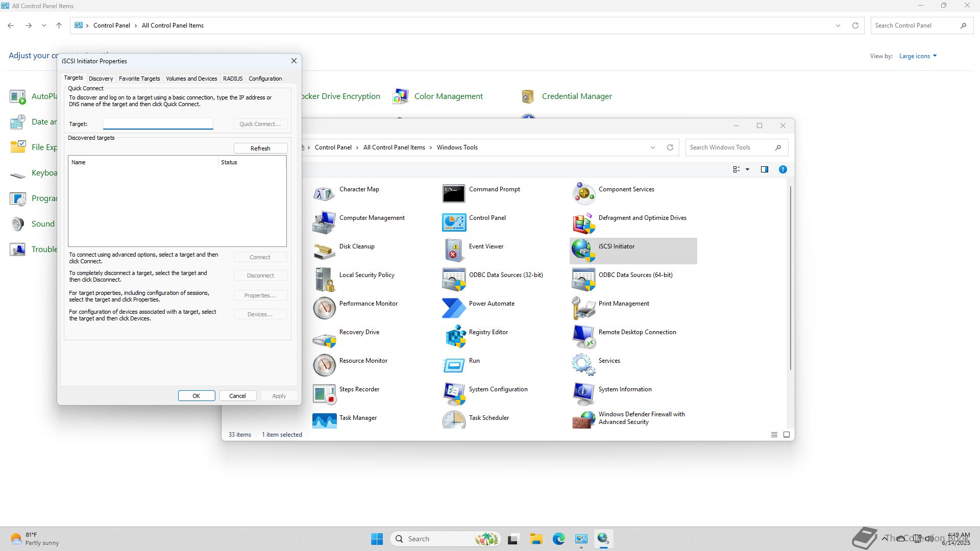This screenshot has width=980, height=551.
Task: Open Command Prompt icon
Action: (x=454, y=193)
